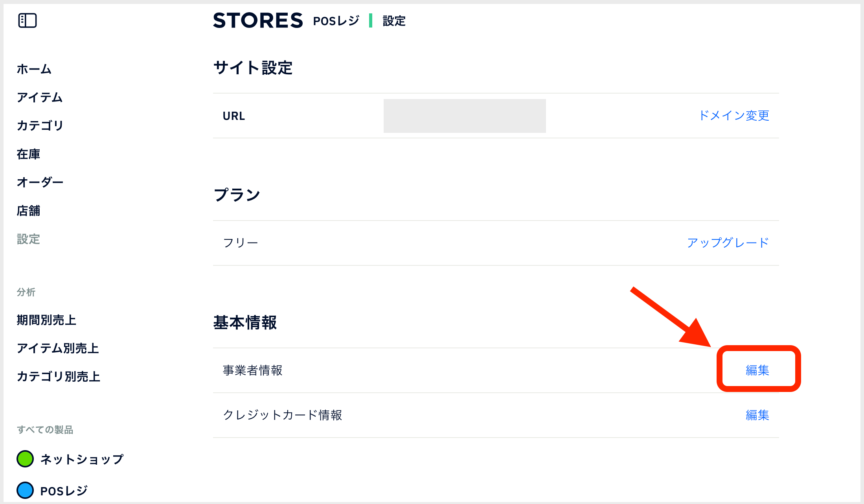Click the green ネットショップ circle icon
This screenshot has height=504, width=864.
pyautogui.click(x=25, y=459)
